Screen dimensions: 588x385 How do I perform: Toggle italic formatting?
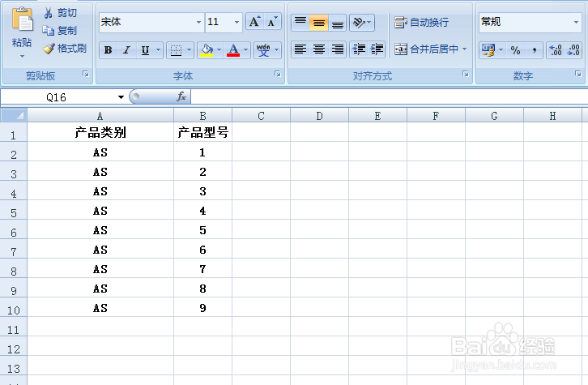pos(126,50)
